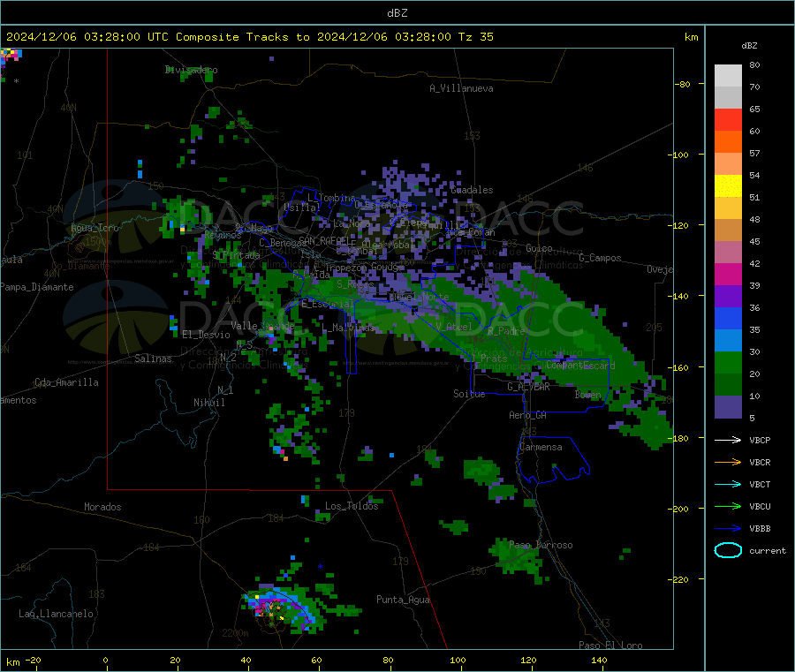The height and width of the screenshot is (672, 795).
Task: Click the Prats place label
Action: [x=493, y=359]
